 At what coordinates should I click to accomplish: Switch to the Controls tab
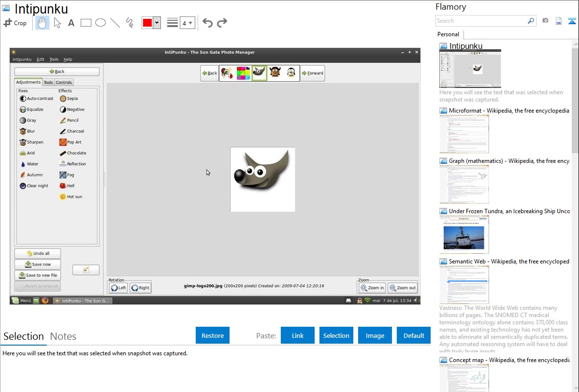point(64,82)
